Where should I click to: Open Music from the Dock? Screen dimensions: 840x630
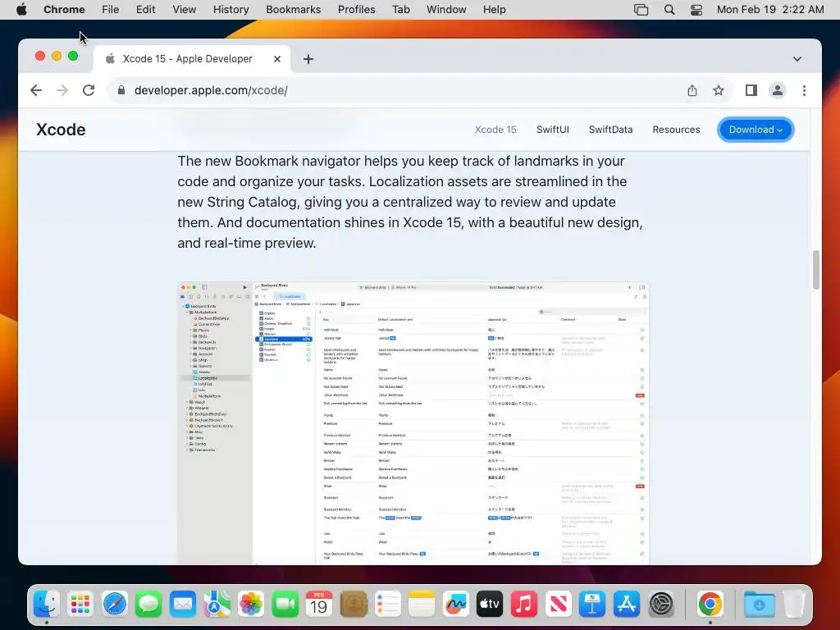[524, 605]
